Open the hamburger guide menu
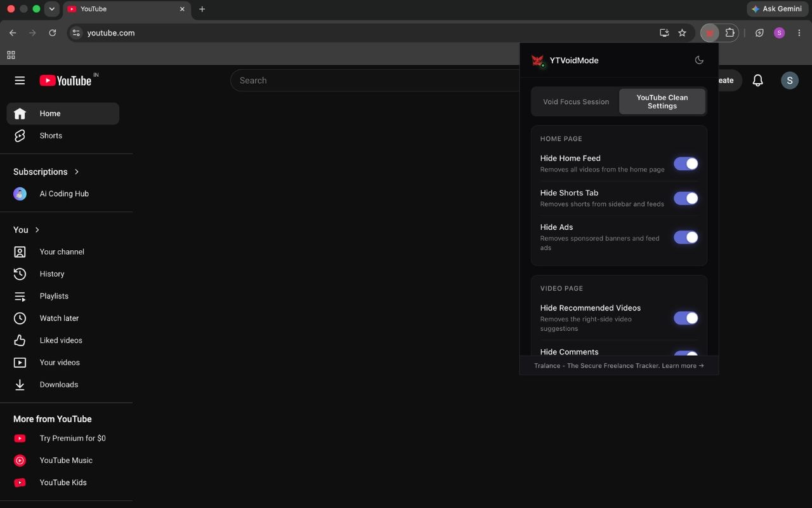Viewport: 812px width, 508px height. [x=20, y=81]
